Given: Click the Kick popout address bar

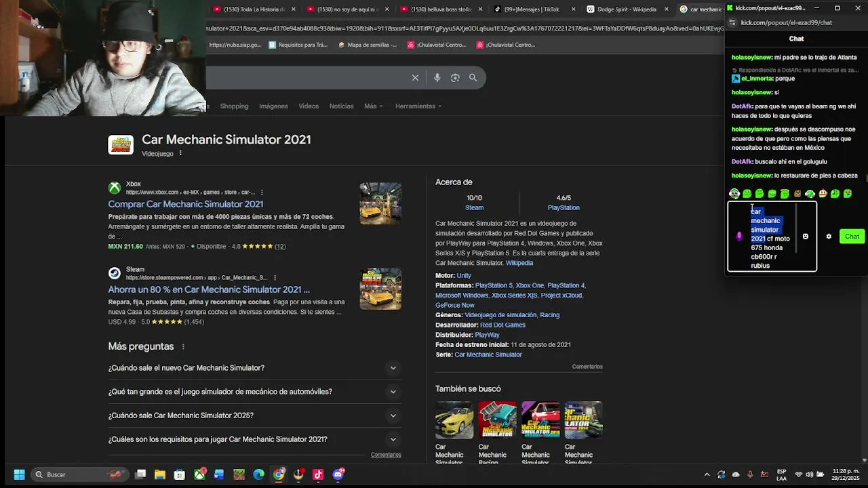Looking at the screenshot, I should click(x=787, y=22).
